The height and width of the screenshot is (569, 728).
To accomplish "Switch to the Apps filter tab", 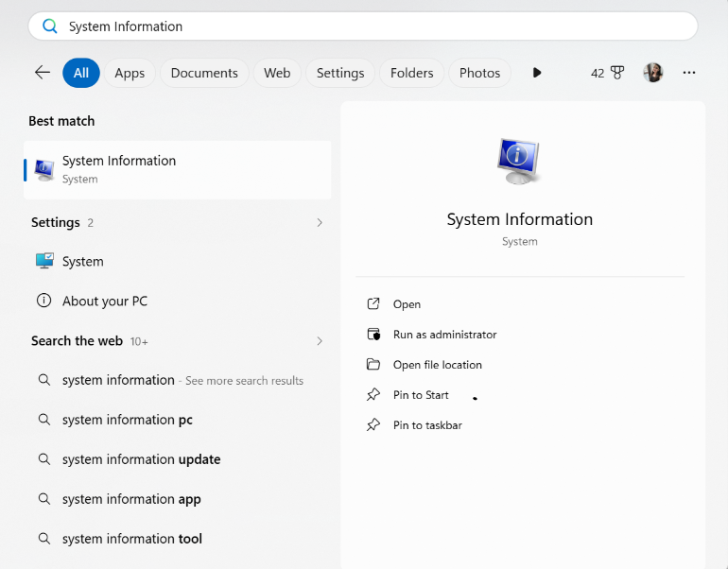I will coord(130,73).
